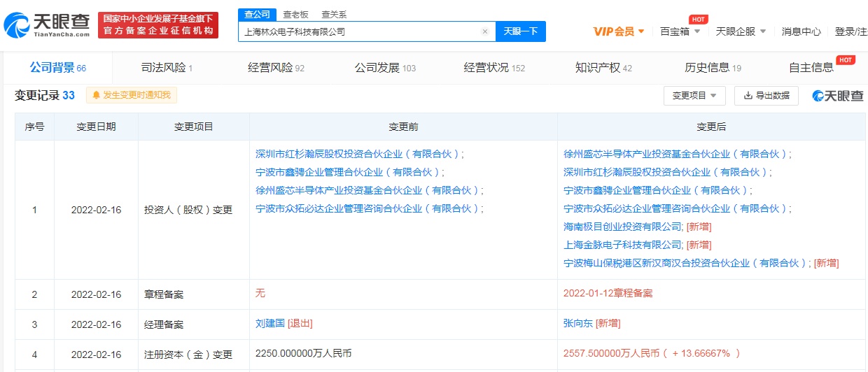868x372 pixels.
Task: Click the TianYanCha watermark logo beside export
Action: 838,96
